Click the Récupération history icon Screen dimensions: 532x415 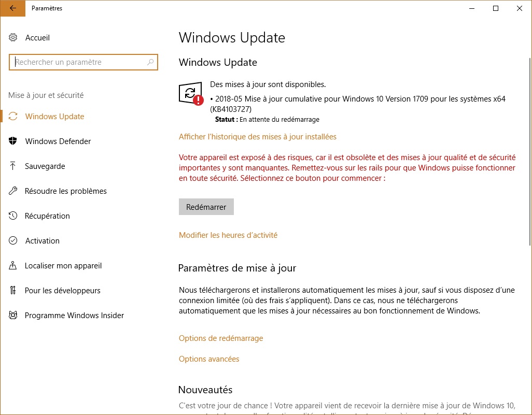[x=13, y=216]
